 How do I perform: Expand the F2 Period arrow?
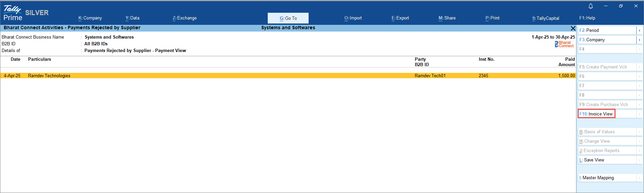click(x=639, y=31)
